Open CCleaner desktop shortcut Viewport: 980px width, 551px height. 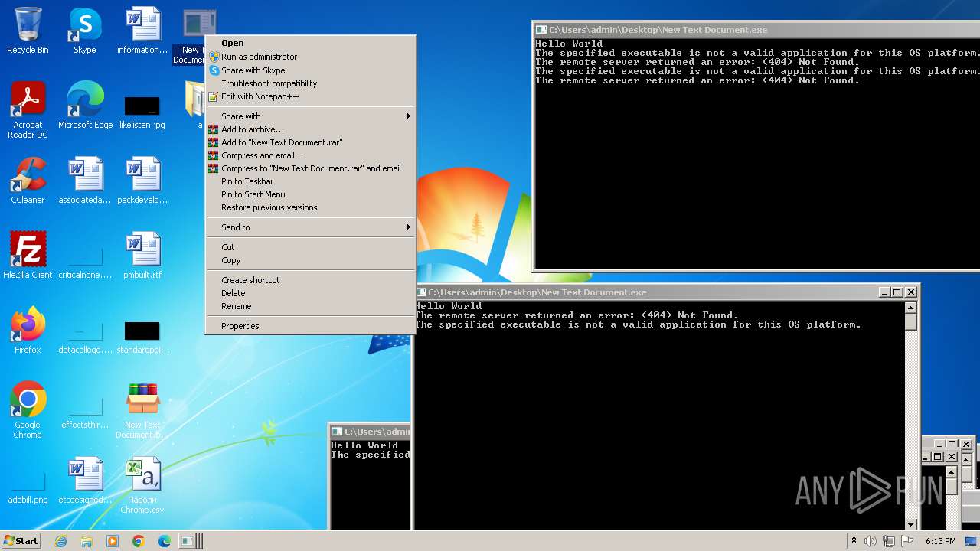28,181
